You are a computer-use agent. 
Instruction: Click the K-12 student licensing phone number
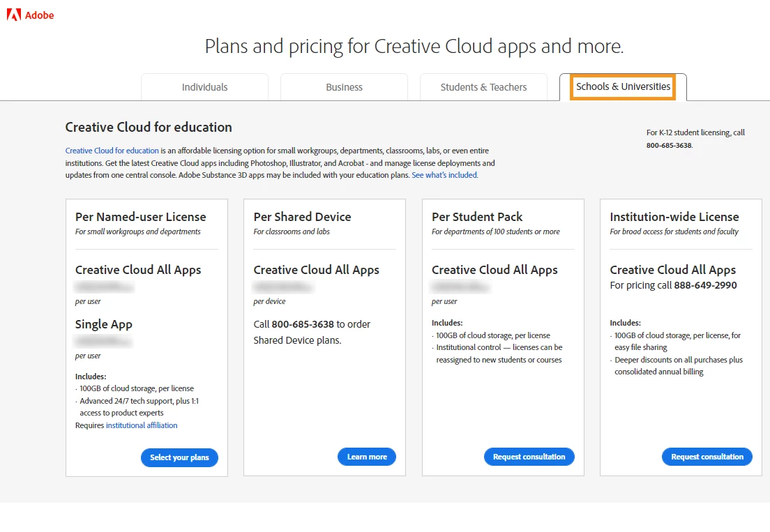click(669, 146)
